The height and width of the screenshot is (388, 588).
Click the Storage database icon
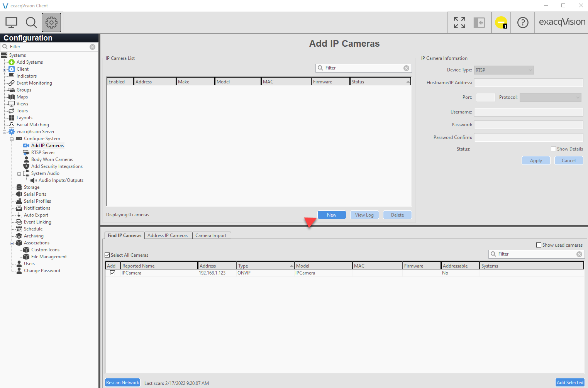coord(19,187)
